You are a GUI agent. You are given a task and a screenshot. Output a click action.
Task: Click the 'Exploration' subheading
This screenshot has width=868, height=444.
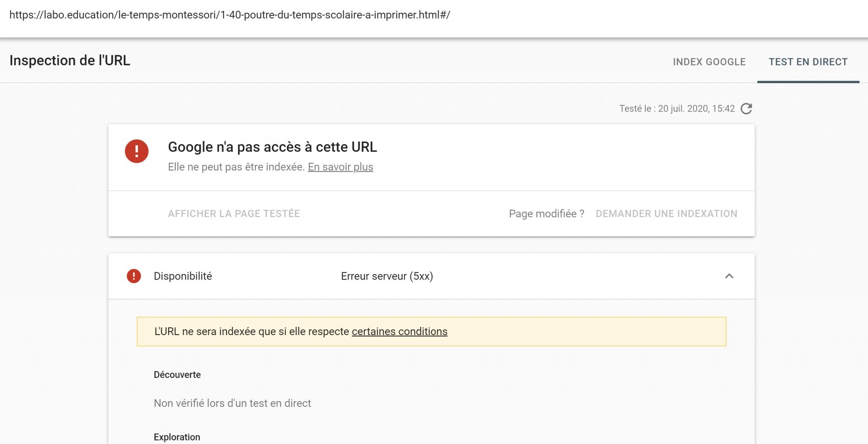[x=177, y=437]
